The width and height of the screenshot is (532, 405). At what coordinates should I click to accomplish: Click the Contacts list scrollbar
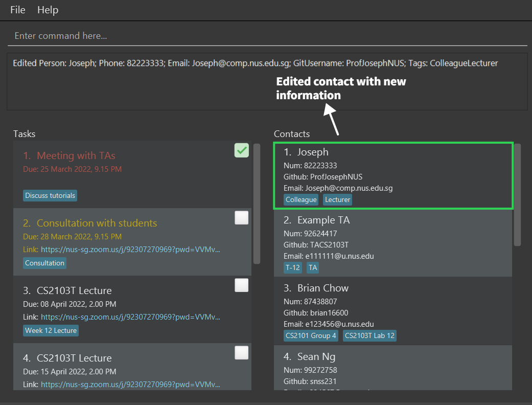[x=517, y=194]
